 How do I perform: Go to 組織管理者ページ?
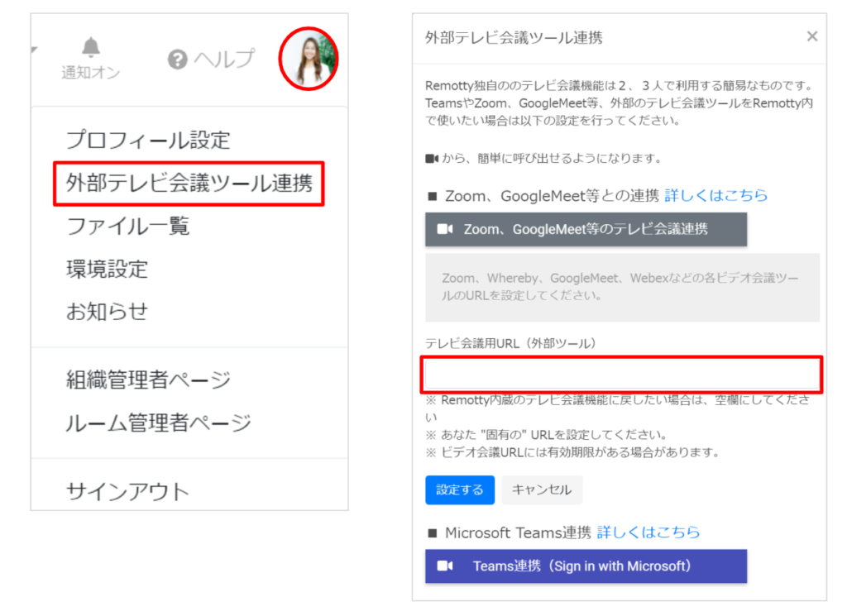(148, 380)
